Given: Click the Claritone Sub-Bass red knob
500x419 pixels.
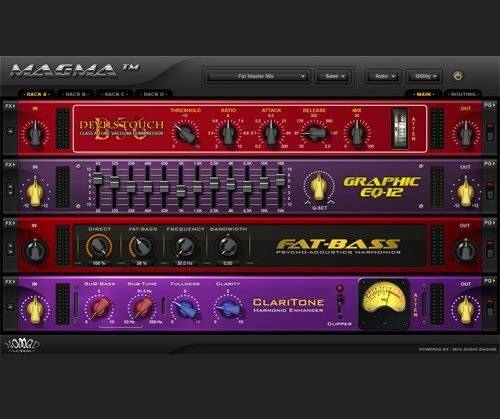Looking at the screenshot, I should [100, 307].
